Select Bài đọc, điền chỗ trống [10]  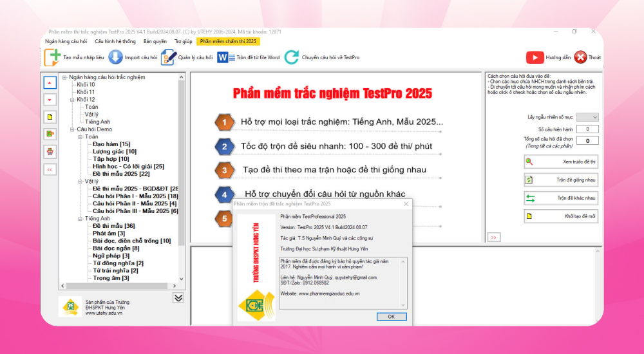pyautogui.click(x=131, y=241)
